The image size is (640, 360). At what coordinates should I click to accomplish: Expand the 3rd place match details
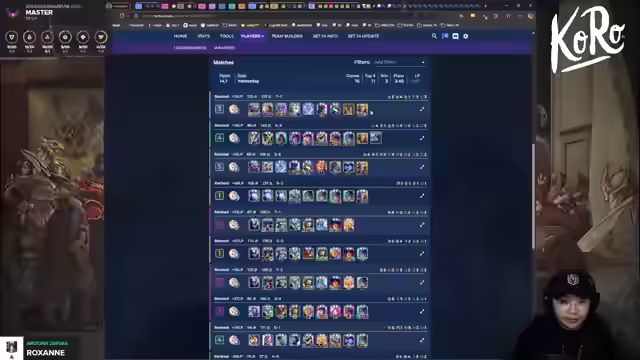coord(422,109)
